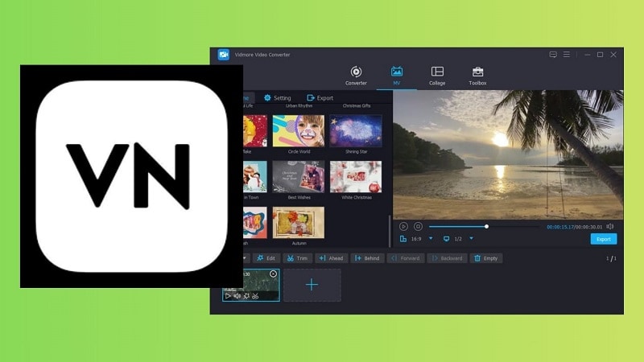644x362 pixels.
Task: Click the 1/1 page indicator
Action: pos(611,258)
